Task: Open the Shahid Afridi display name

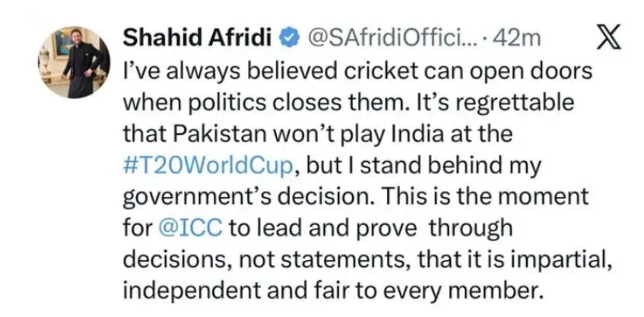Action: [198, 39]
